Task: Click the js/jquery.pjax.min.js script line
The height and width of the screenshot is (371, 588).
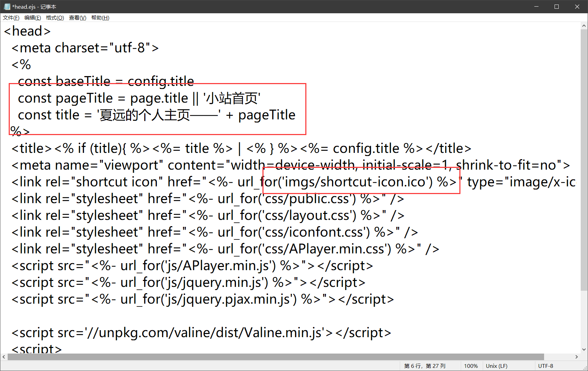Action: point(203,299)
